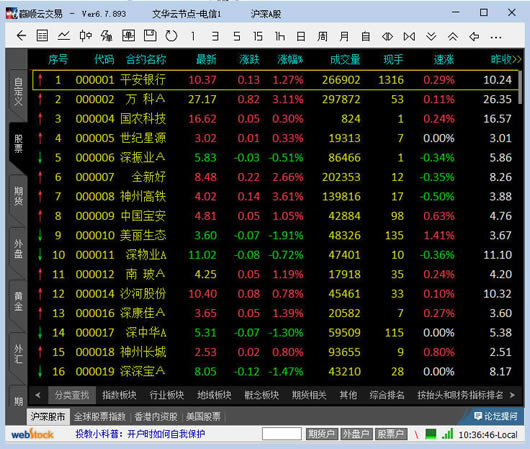Click the expand horizontally arrows icon
The image size is (530, 449).
pyautogui.click(x=387, y=36)
